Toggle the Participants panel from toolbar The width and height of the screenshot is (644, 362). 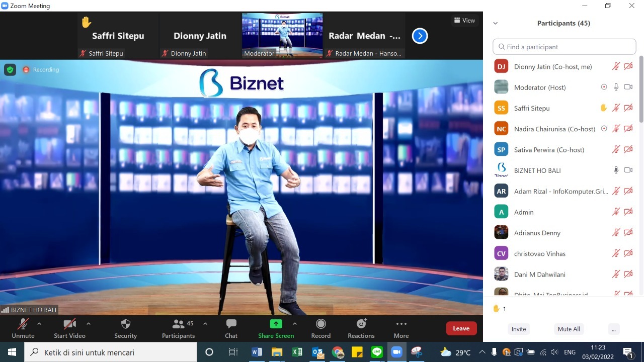(x=179, y=329)
